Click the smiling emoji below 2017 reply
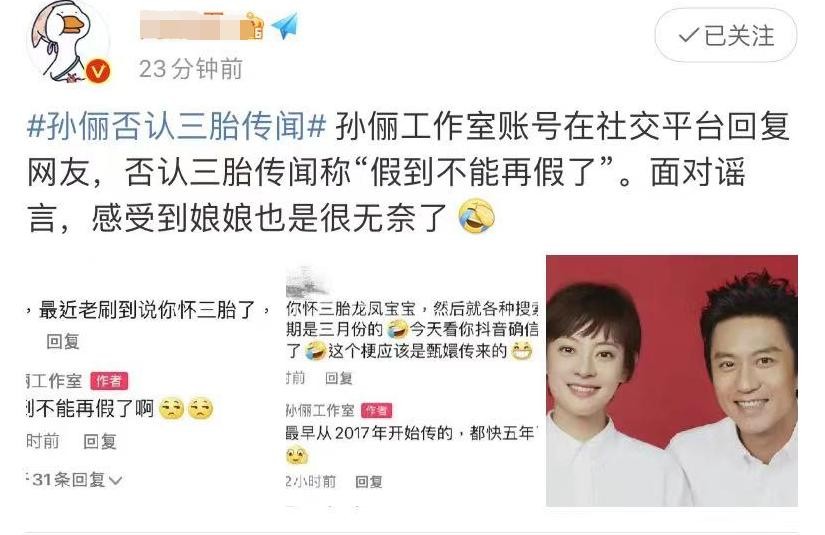825x535 pixels. [297, 456]
